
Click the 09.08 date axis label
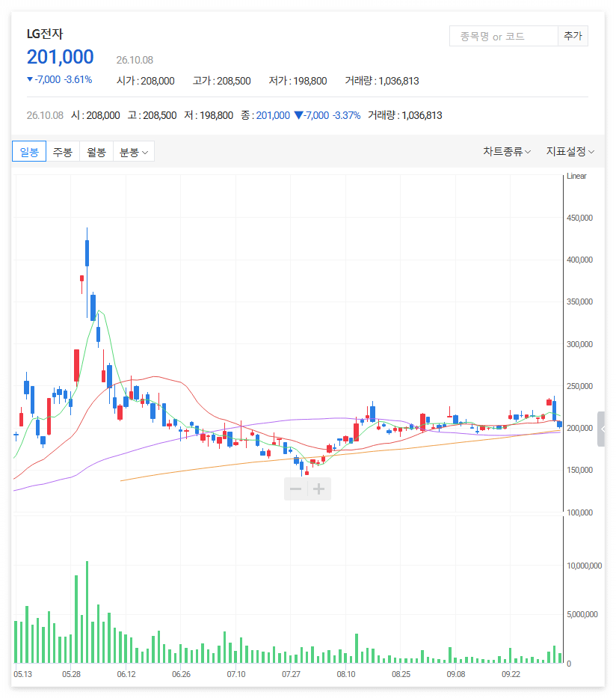(x=456, y=674)
